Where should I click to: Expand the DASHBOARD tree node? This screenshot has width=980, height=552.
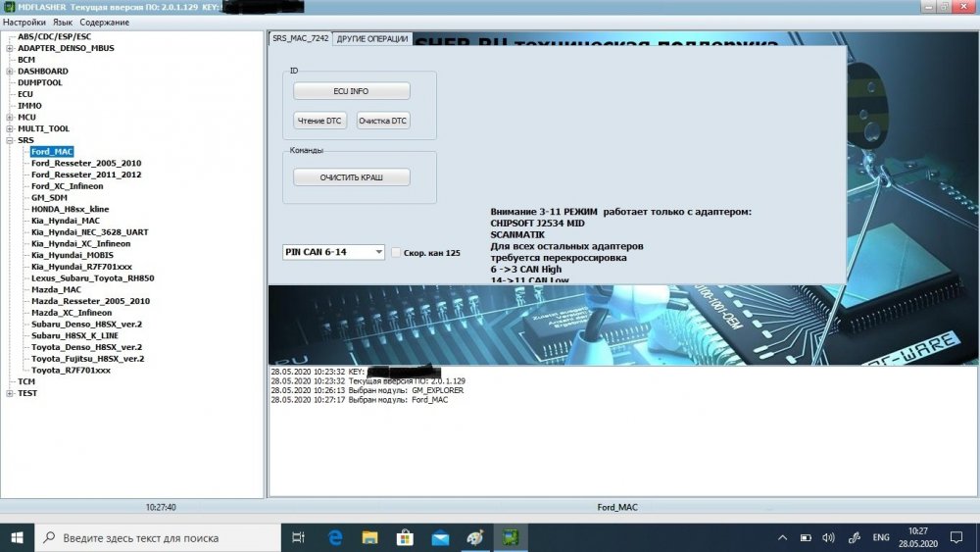(x=10, y=72)
